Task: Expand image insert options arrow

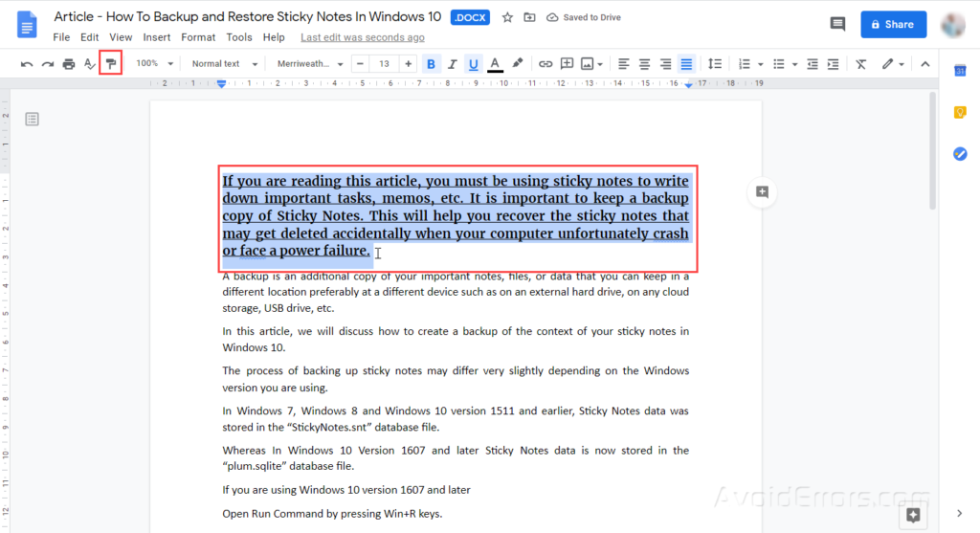Action: tap(600, 64)
